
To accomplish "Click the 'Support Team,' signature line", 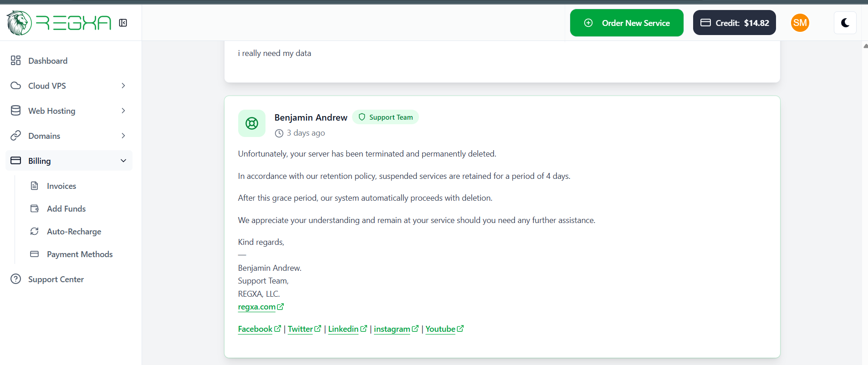I will click(x=263, y=281).
